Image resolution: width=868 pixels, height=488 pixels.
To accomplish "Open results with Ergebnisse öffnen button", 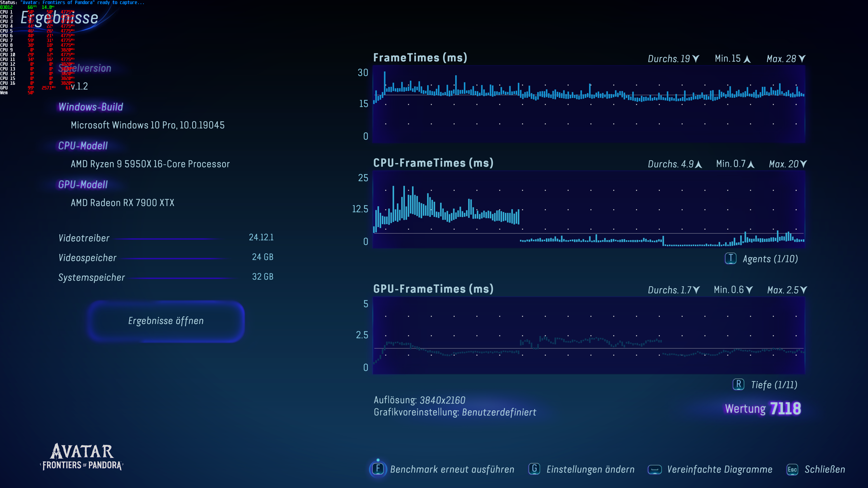I will (x=166, y=321).
